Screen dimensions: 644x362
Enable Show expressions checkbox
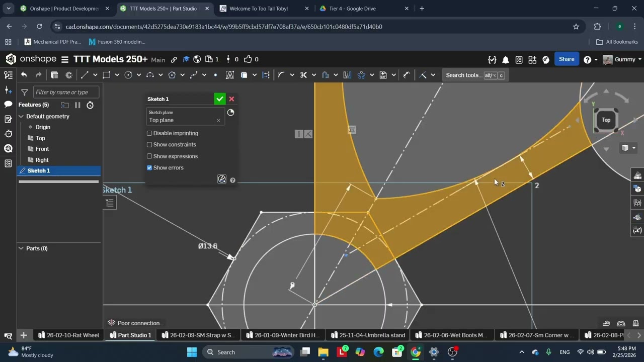pos(149,156)
